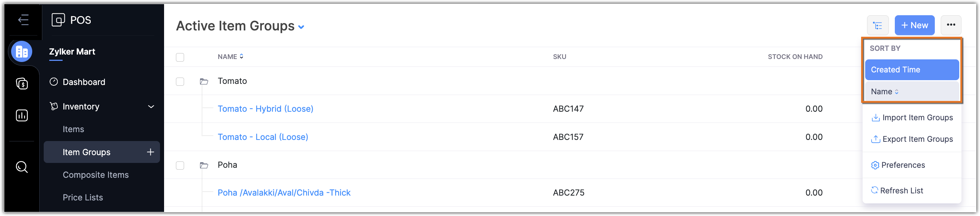Screen dimensions: 980x216
Task: Open the reports bar chart icon
Action: [22, 115]
